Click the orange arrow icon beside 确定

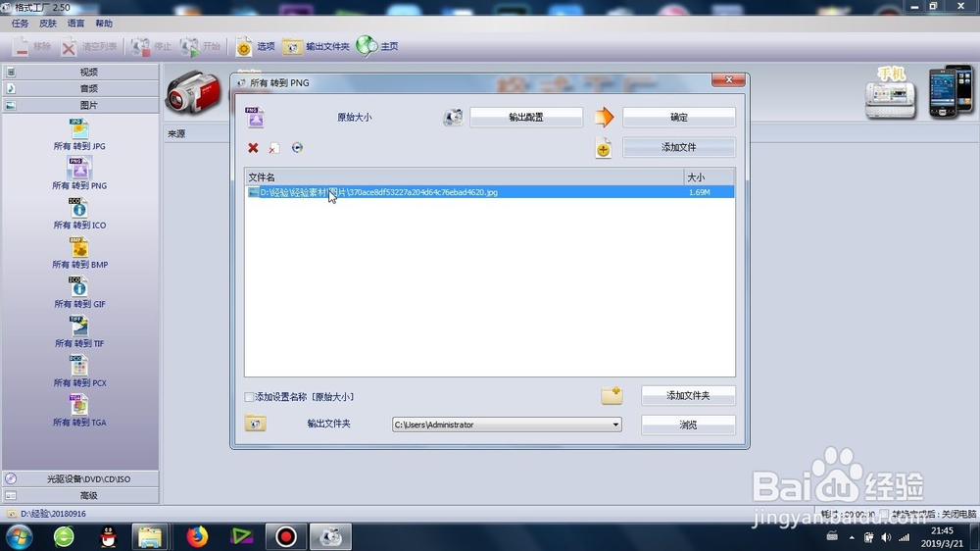pos(604,117)
